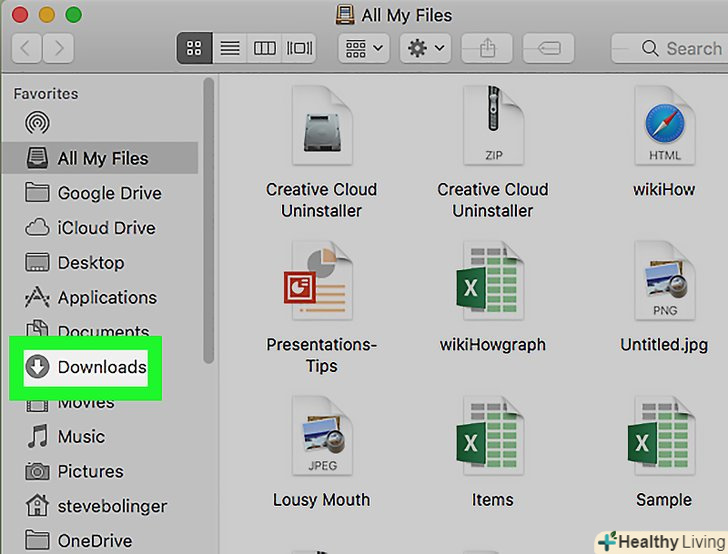The image size is (728, 554).
Task: Click the Share toolbar button
Action: 487,48
